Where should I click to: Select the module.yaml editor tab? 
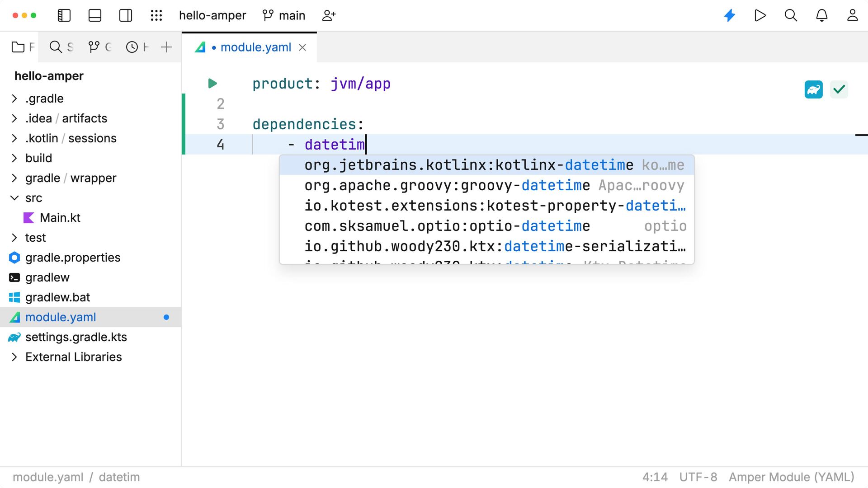coord(250,47)
